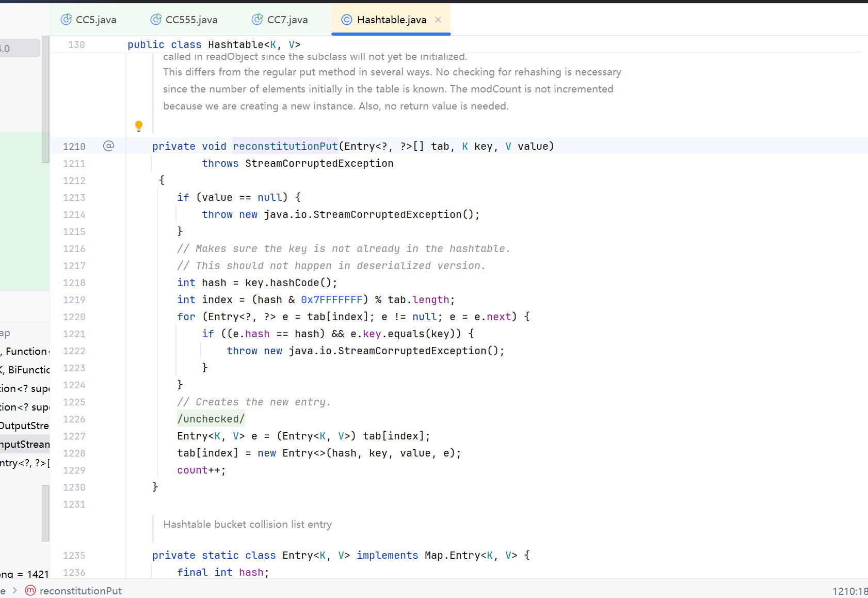Click the breadcrumb chevron before reconstitutionPut
Screen dimensions: 868x598
[14, 590]
